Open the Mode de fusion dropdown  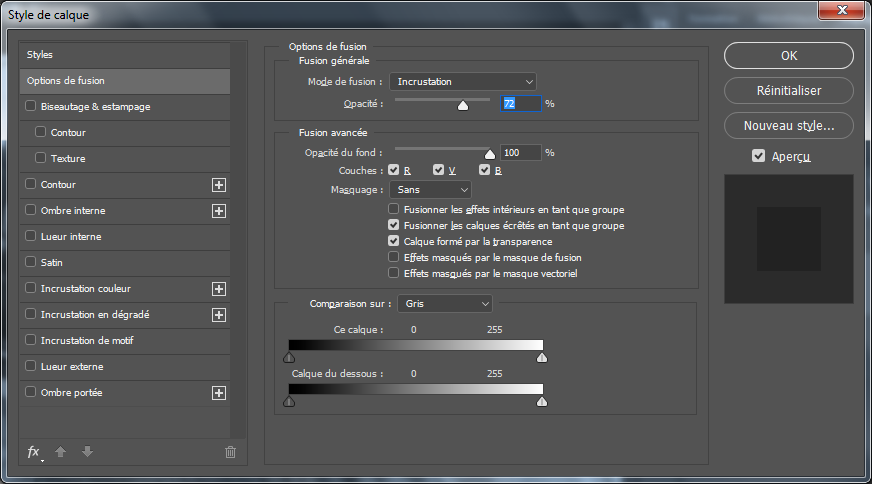point(463,82)
